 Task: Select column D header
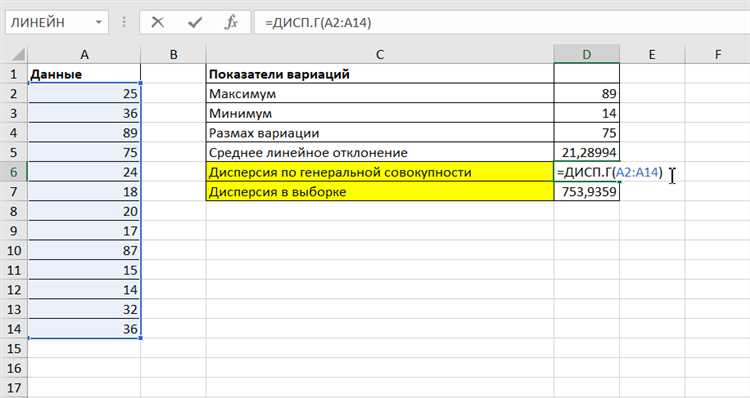click(x=586, y=55)
